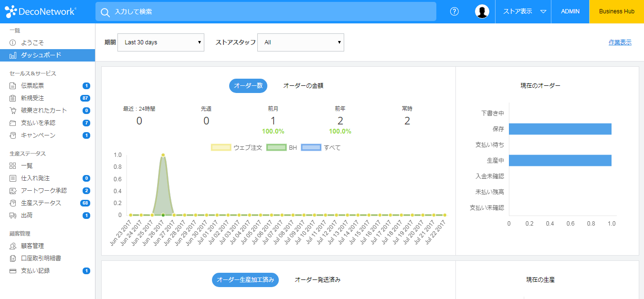644x299 pixels.
Task: Click the キャンペーン icon in sidebar
Action: 13,135
